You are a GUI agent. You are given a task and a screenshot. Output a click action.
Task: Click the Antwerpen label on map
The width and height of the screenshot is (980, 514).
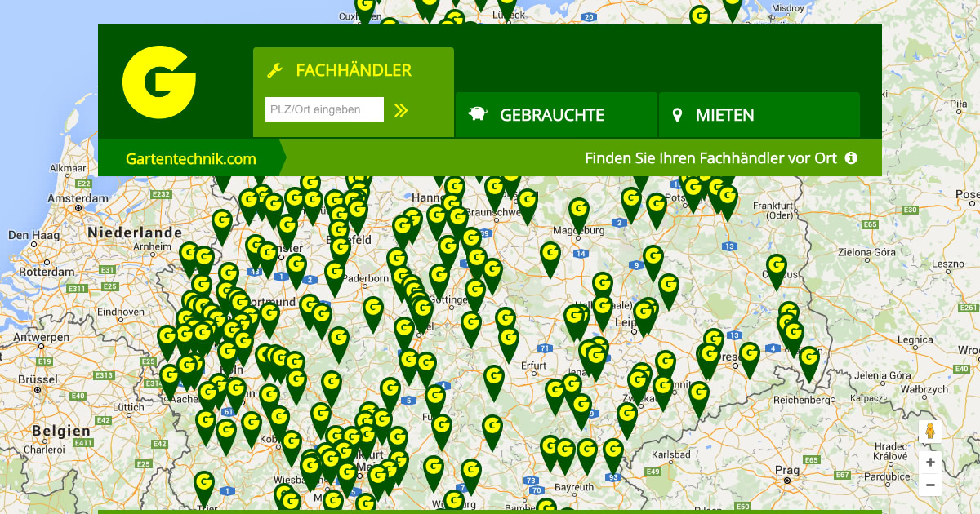pos(41,337)
